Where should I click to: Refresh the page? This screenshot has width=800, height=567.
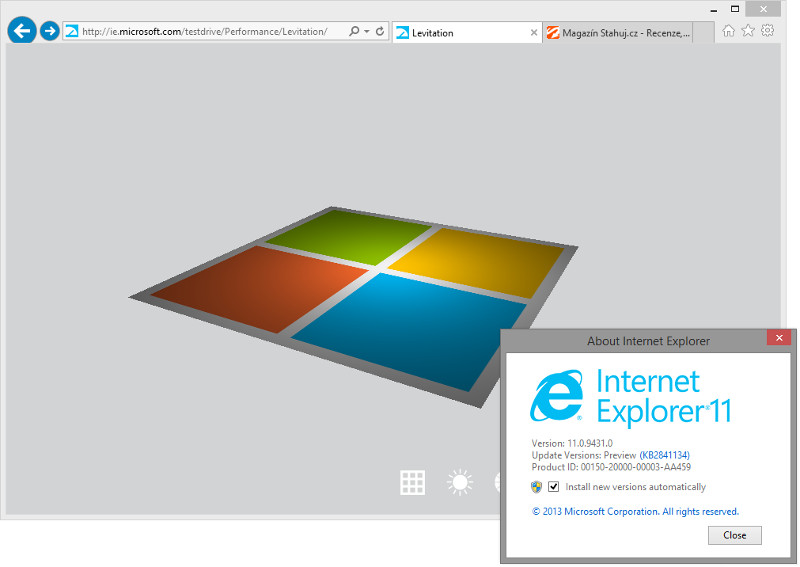pyautogui.click(x=380, y=32)
